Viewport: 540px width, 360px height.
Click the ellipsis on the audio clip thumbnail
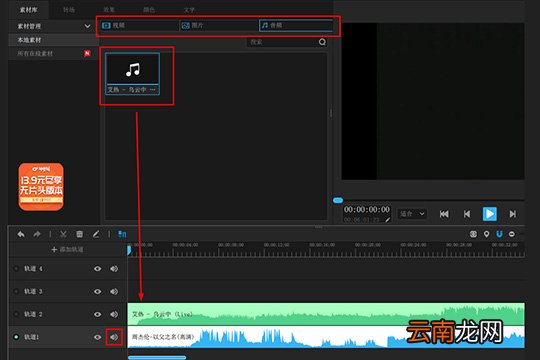click(153, 90)
